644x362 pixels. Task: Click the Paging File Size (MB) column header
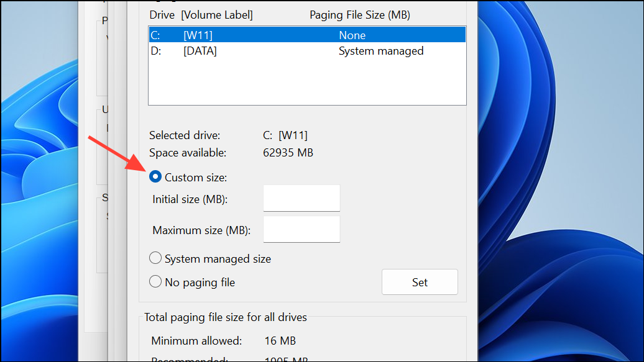tap(359, 15)
